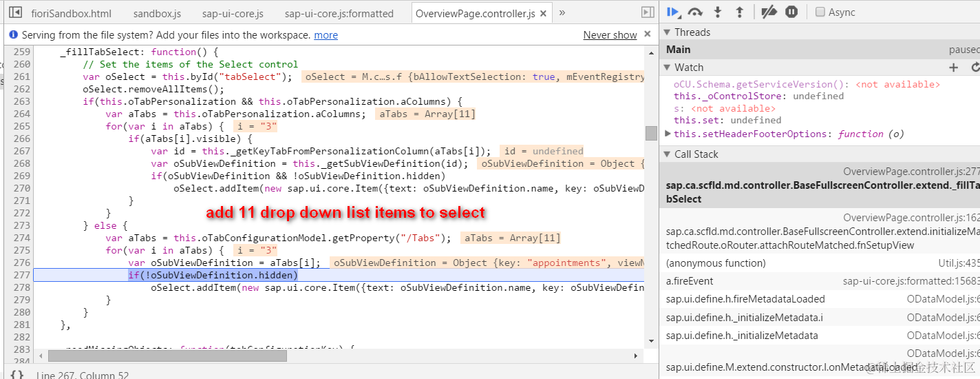This screenshot has width=980, height=379.
Task: Click the vertical code scrollbar thumb
Action: coord(651,134)
